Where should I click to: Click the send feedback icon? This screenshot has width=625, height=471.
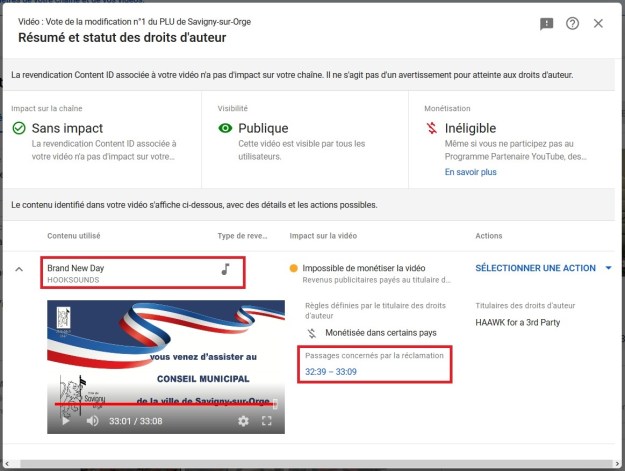[x=546, y=24]
